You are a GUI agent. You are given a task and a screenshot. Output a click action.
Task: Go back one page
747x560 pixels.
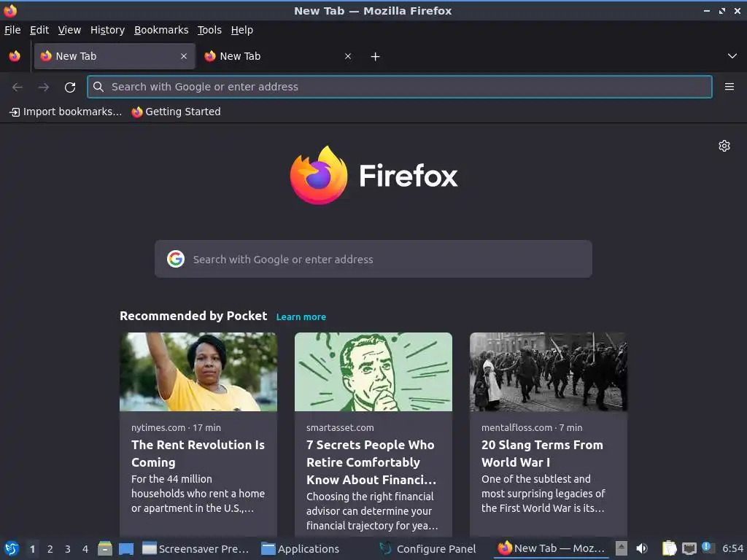click(18, 87)
